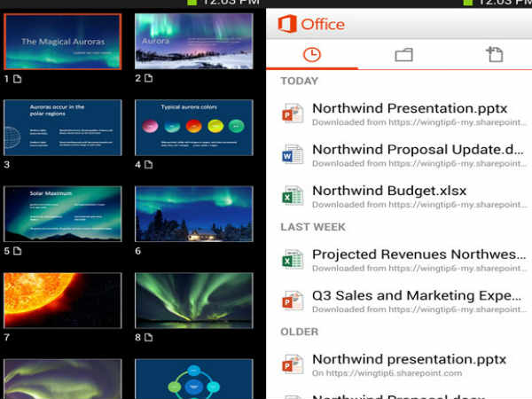The width and height of the screenshot is (532, 399).
Task: Open the New document tab icon
Action: 495,54
